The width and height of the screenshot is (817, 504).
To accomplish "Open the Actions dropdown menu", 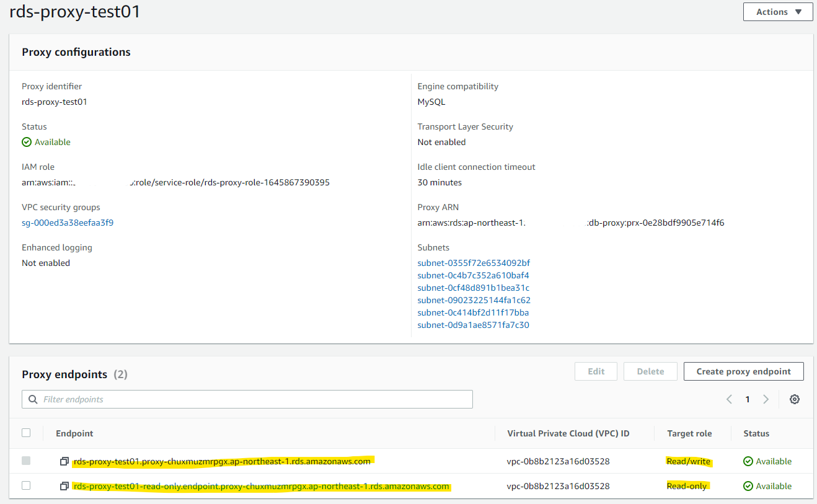I will [x=778, y=11].
